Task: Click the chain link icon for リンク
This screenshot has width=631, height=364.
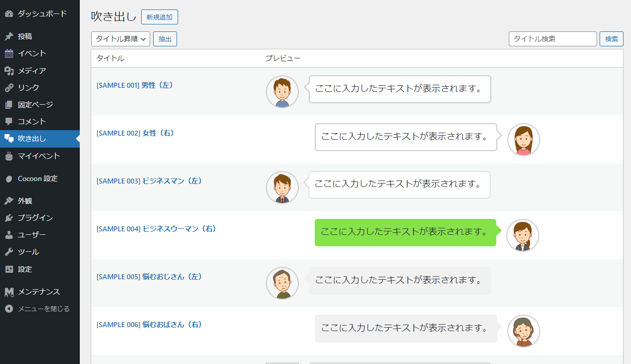Action: point(9,88)
